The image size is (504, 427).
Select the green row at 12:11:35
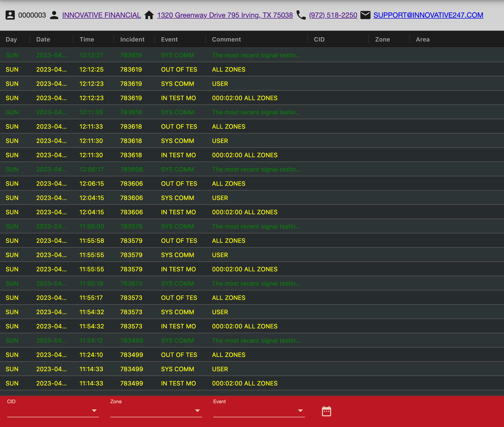click(252, 112)
